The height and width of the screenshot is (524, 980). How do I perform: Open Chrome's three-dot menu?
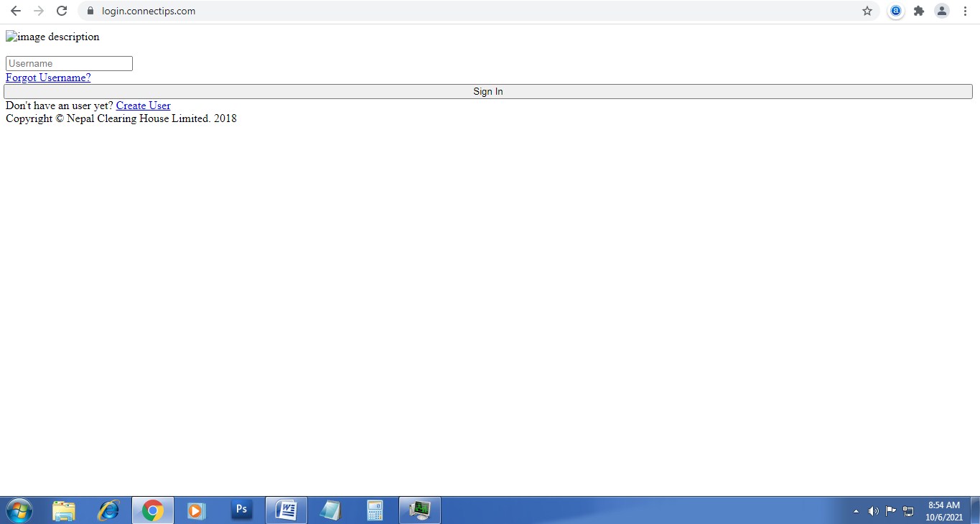965,11
